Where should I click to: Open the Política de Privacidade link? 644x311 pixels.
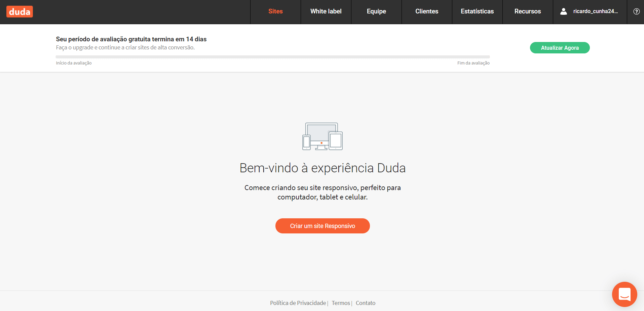(298, 303)
